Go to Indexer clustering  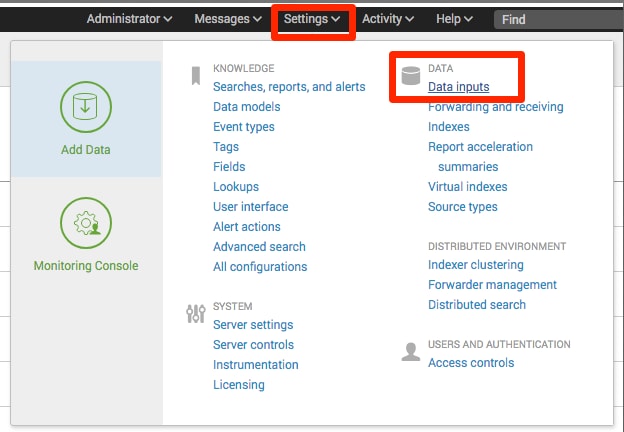click(476, 265)
